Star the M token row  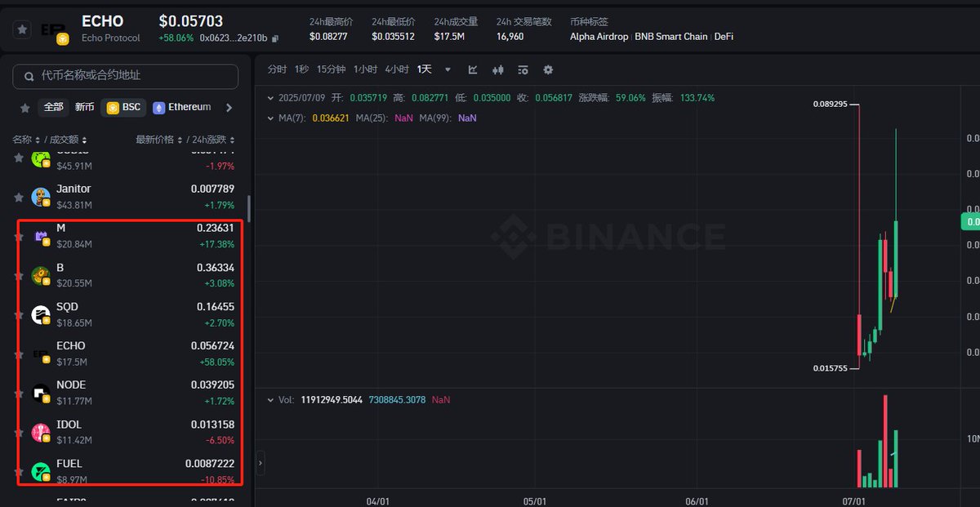point(18,237)
